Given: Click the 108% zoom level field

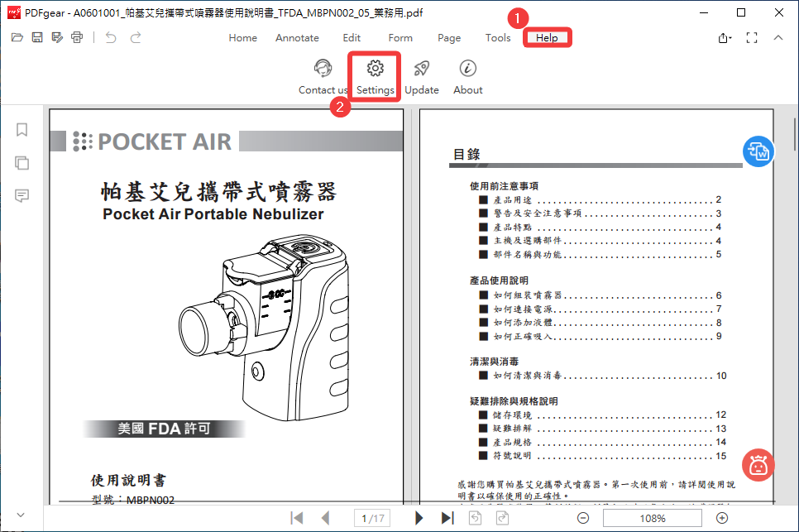Looking at the screenshot, I should [x=653, y=518].
